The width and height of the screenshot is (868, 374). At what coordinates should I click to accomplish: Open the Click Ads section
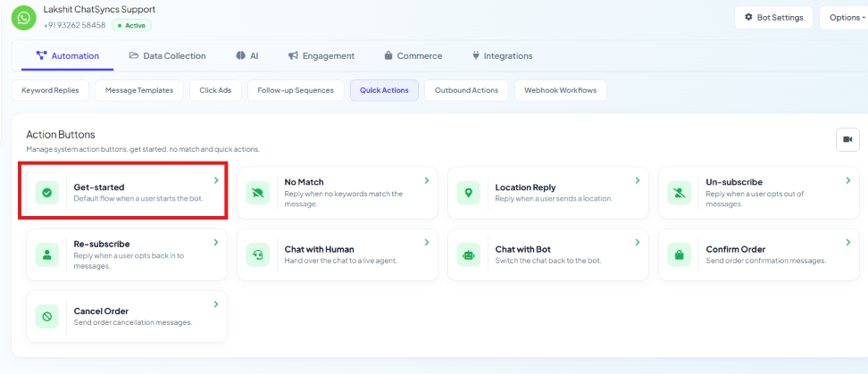[216, 90]
